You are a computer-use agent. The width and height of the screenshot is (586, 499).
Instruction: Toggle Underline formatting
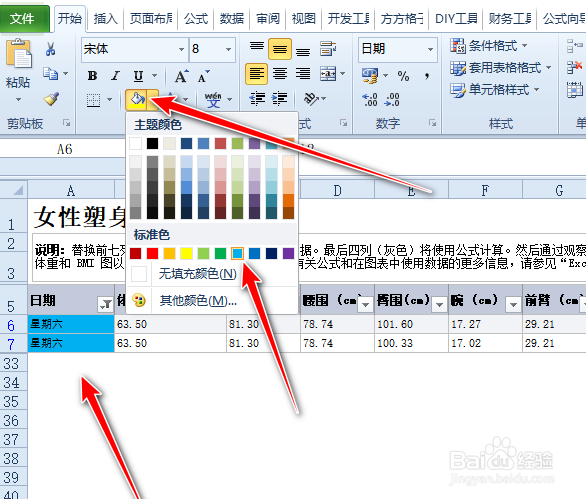coord(139,76)
